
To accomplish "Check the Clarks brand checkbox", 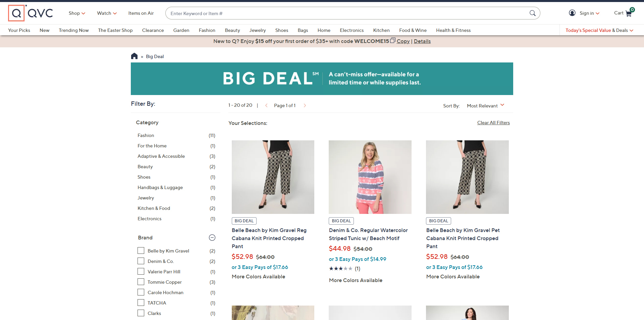I will 141,313.
